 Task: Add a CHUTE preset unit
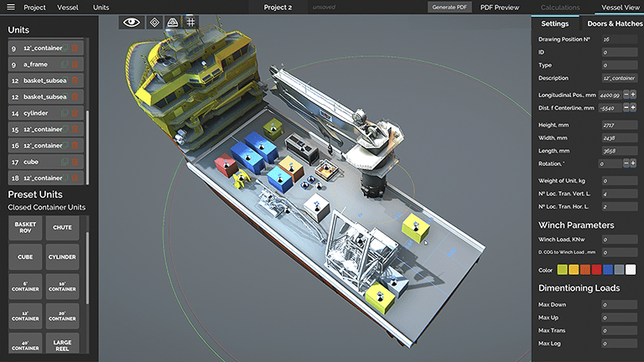(x=62, y=227)
